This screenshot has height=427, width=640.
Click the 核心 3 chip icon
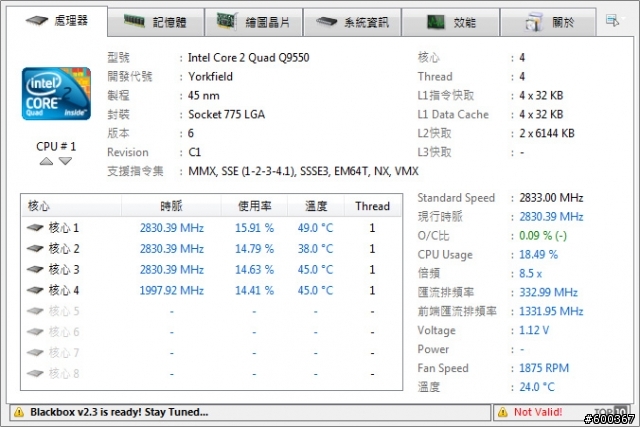click(x=35, y=269)
